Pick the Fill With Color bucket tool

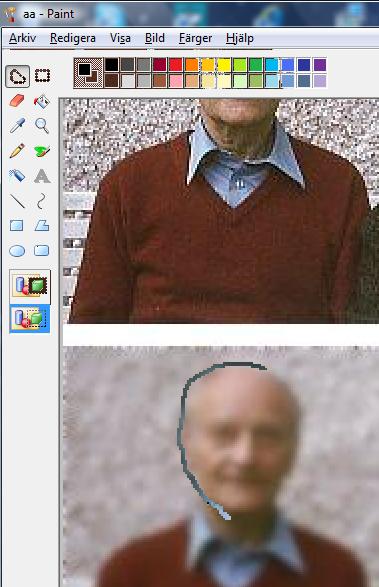(42, 101)
